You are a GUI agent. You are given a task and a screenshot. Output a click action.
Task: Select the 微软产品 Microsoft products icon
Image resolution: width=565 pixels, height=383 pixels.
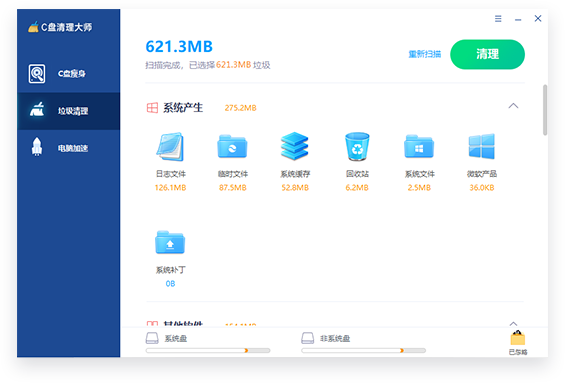pos(482,146)
